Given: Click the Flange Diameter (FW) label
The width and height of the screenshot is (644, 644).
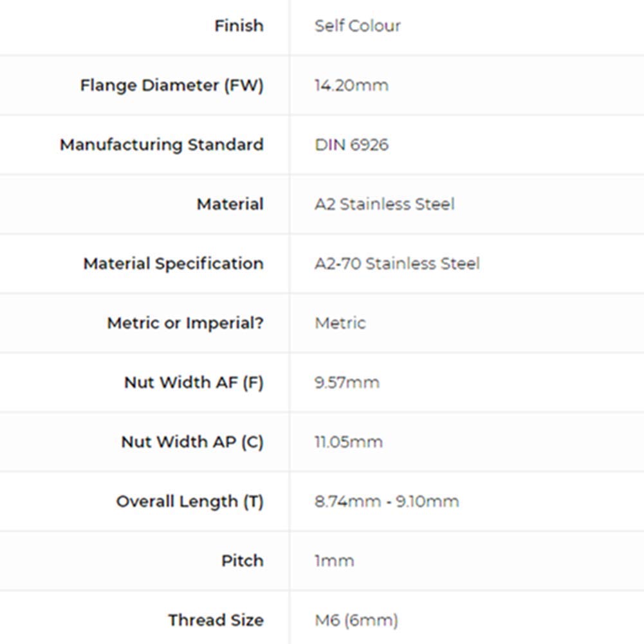Looking at the screenshot, I should click(x=172, y=86).
